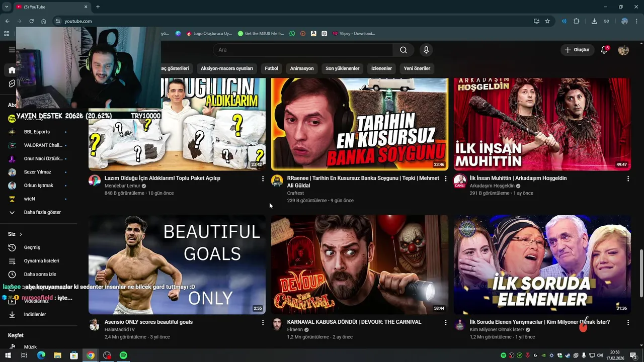This screenshot has width=644, height=362.
Task: Reload the page in Chrome
Action: 31,21
